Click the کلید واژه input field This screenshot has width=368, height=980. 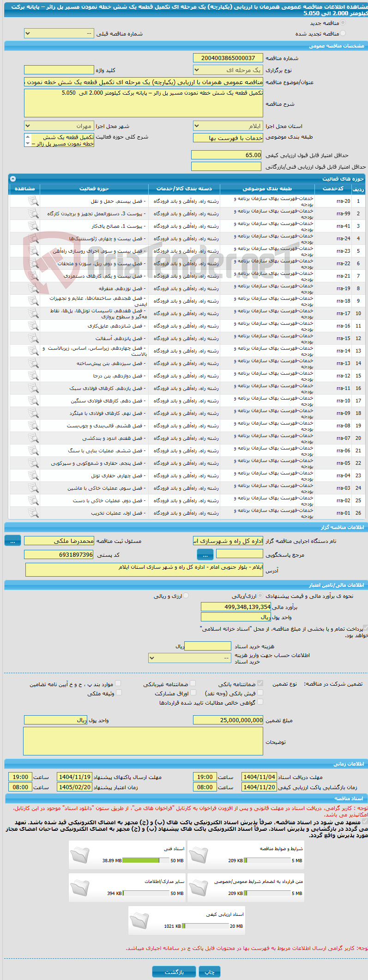click(x=59, y=70)
